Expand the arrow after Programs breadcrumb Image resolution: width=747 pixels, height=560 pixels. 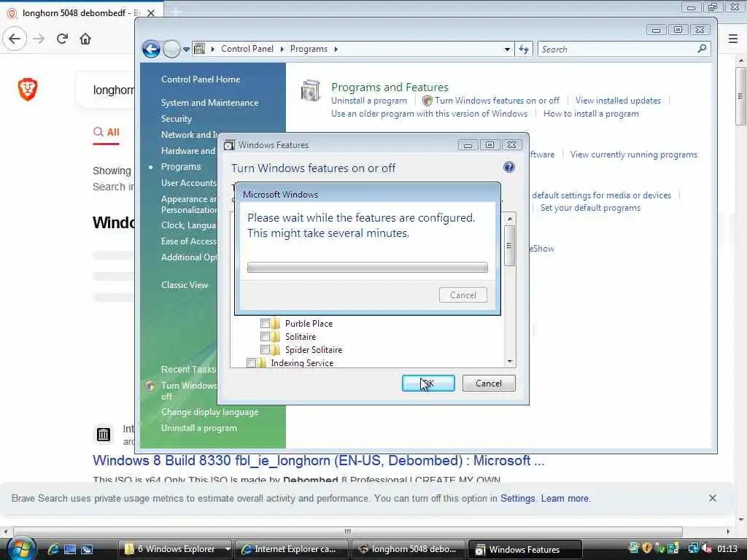[x=336, y=49]
